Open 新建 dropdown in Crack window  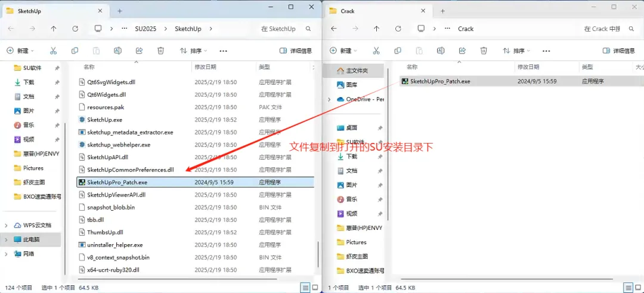point(343,51)
